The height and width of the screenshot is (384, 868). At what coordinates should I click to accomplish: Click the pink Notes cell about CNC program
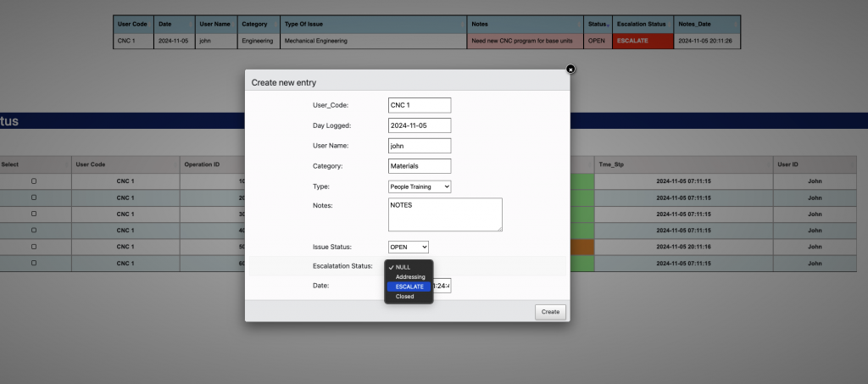coord(526,41)
